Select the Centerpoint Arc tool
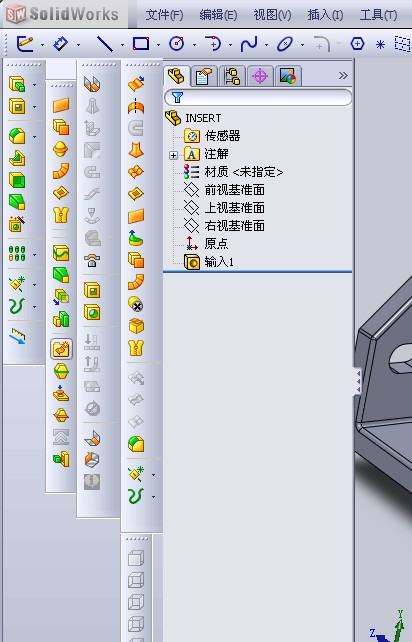This screenshot has height=642, width=412. (x=213, y=43)
